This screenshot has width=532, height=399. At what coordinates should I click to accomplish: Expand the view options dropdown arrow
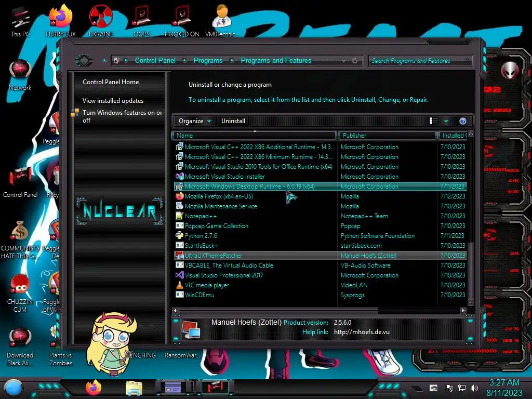click(446, 121)
